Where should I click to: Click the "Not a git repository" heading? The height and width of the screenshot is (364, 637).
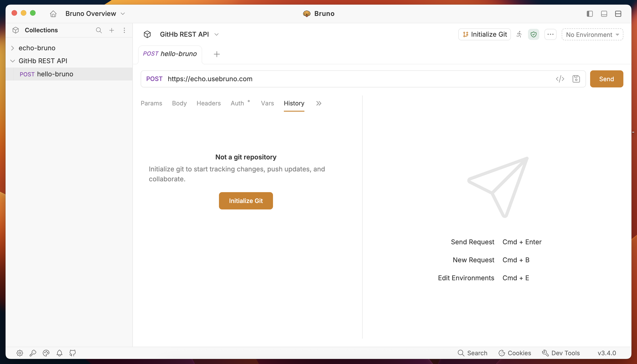(246, 157)
